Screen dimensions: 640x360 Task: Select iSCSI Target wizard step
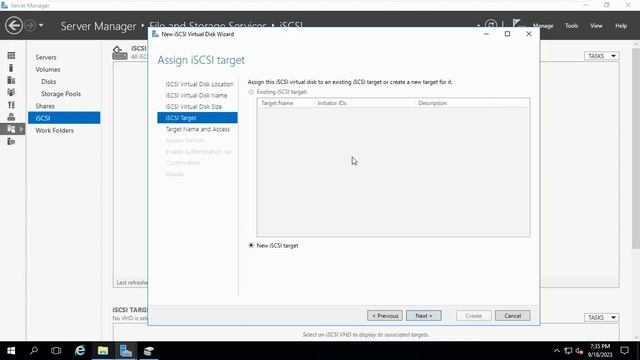(x=197, y=118)
